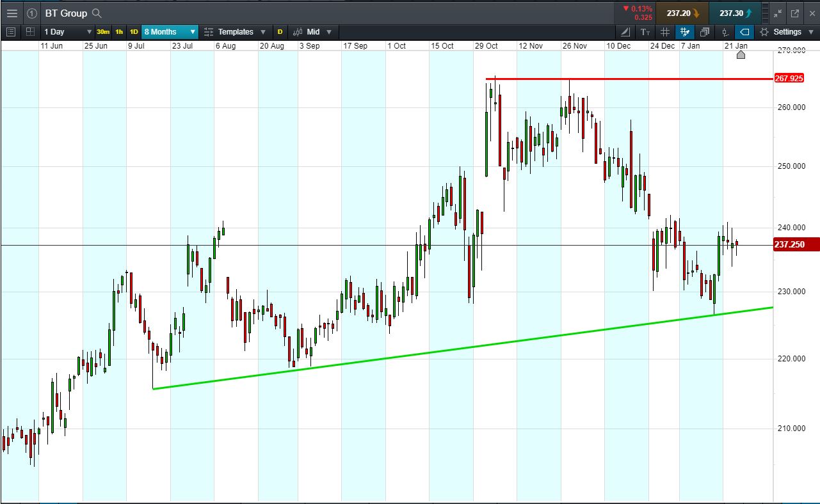Toggle the chart gridlines icon
Image resolution: width=820 pixels, height=504 pixels.
coord(665,32)
